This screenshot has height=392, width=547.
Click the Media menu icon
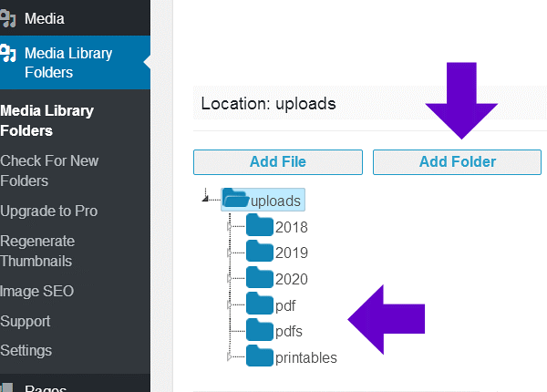(7, 18)
